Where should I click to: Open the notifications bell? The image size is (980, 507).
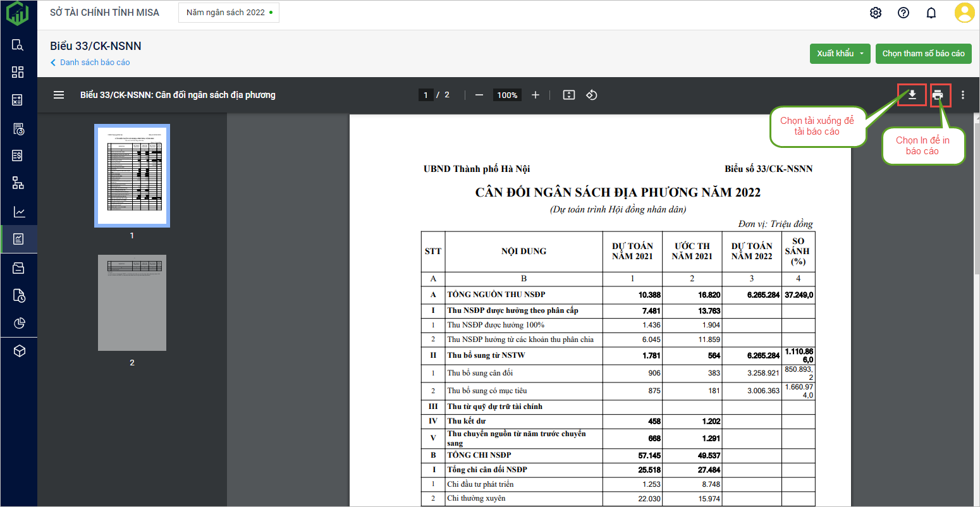click(x=931, y=13)
